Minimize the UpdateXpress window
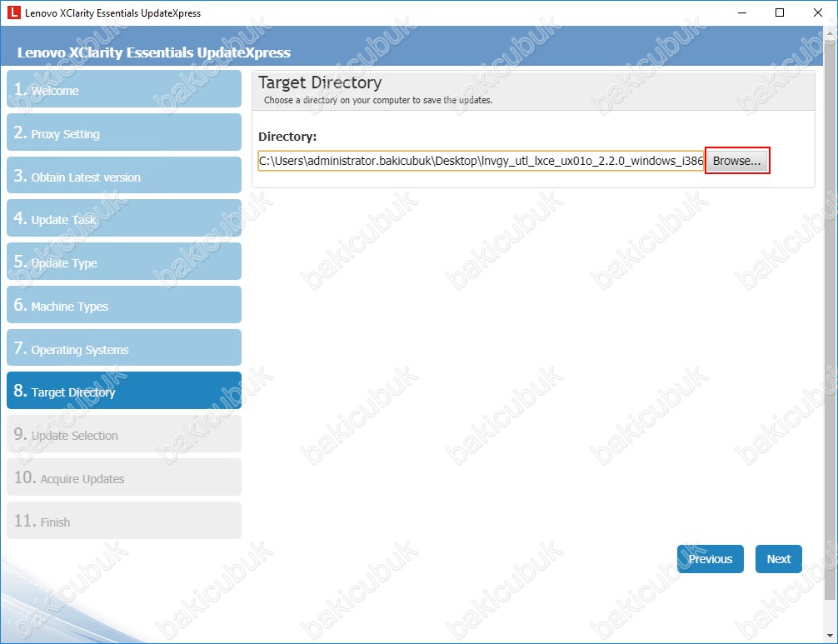The image size is (838, 644). (x=741, y=13)
